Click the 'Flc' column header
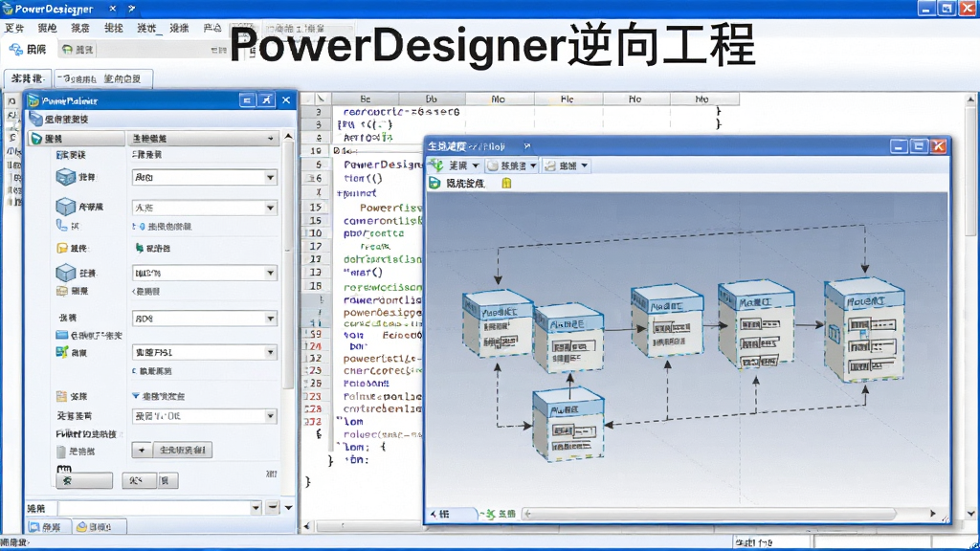Screen dimensions: 980x551 click(568, 99)
